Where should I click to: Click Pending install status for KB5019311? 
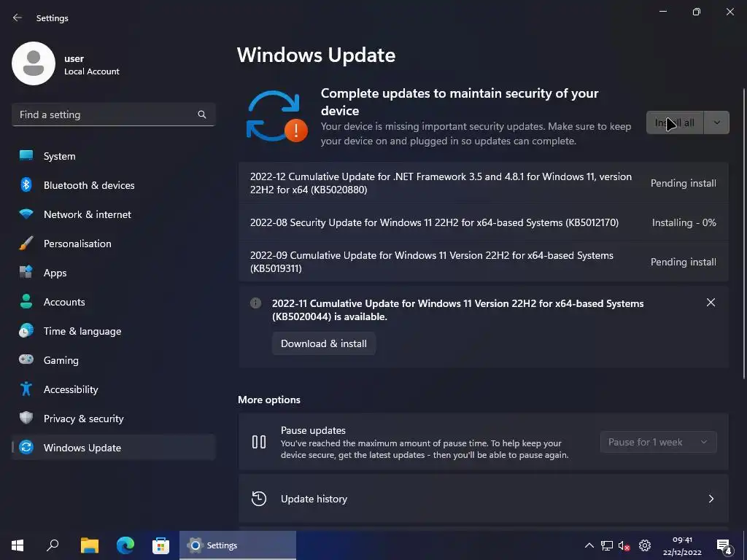683,262
